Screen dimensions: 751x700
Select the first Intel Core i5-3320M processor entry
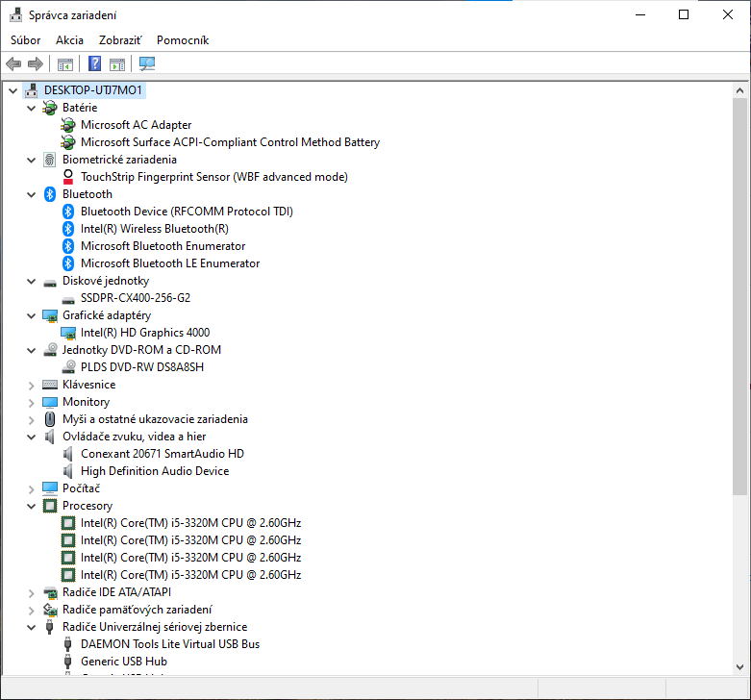point(190,523)
